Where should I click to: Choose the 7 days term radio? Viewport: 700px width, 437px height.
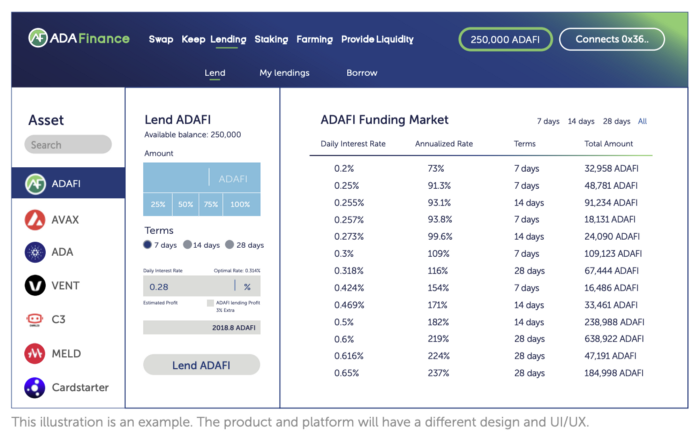[x=147, y=245]
